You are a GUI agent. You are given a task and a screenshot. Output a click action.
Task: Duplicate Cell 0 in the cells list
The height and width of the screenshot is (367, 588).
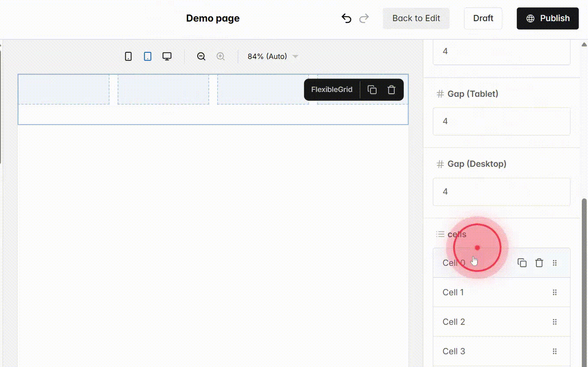pos(522,263)
